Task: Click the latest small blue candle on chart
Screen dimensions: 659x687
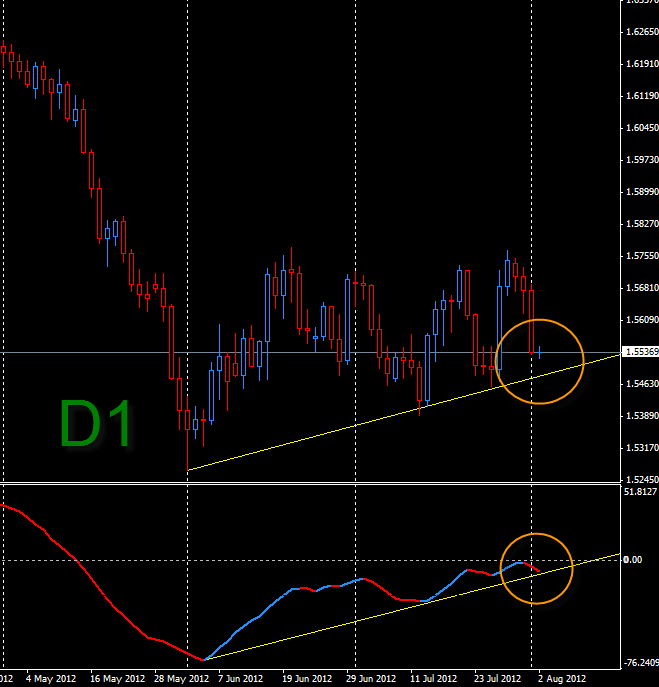Action: (x=539, y=352)
